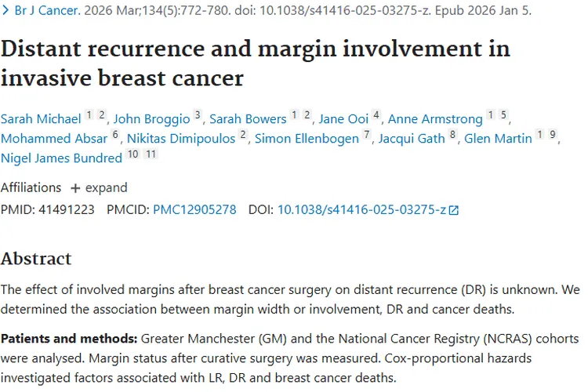The width and height of the screenshot is (588, 392).
Task: Open the PMC12905278 full-text link
Action: click(194, 210)
